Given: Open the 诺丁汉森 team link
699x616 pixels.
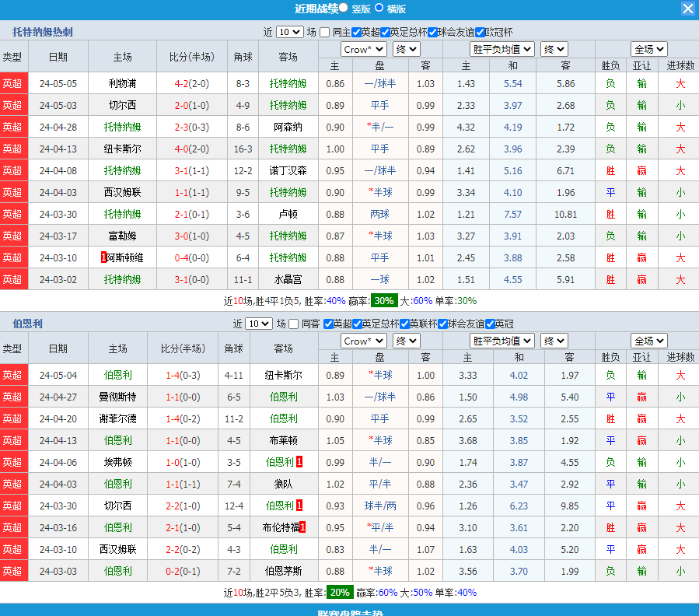Looking at the screenshot, I should [x=288, y=170].
